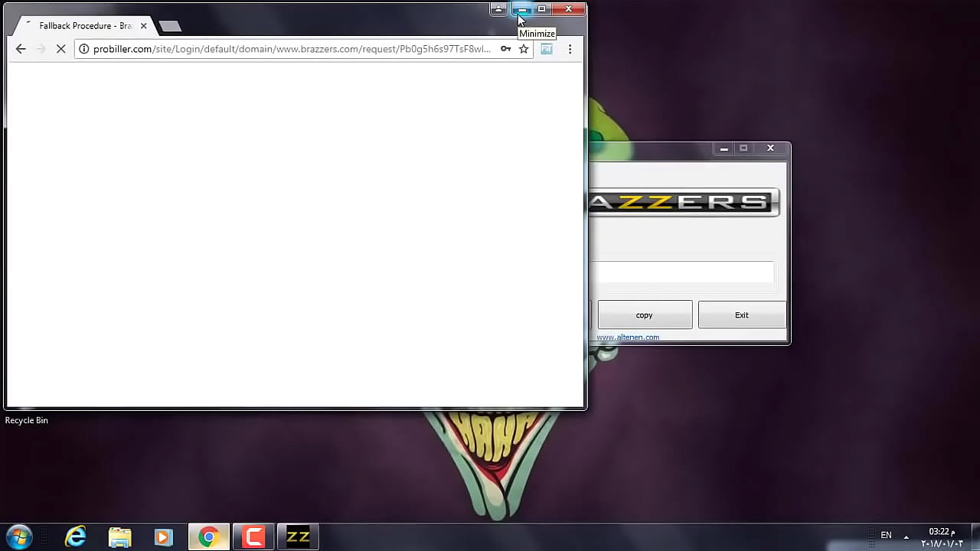
Task: Open a new browser tab
Action: click(170, 27)
